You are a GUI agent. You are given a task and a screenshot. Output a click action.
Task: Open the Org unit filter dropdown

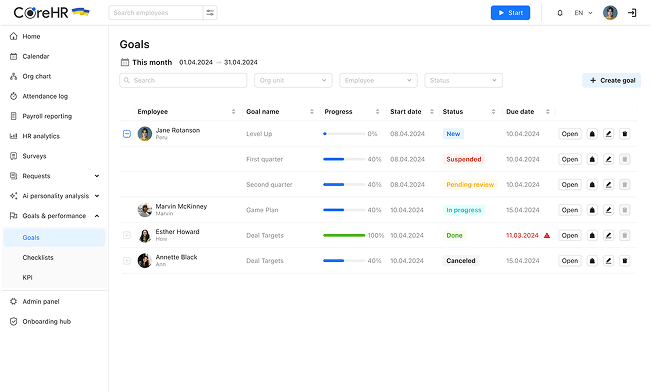tap(293, 80)
